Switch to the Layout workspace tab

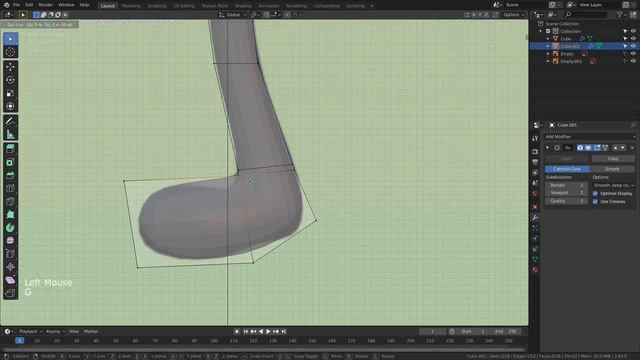tap(108, 6)
